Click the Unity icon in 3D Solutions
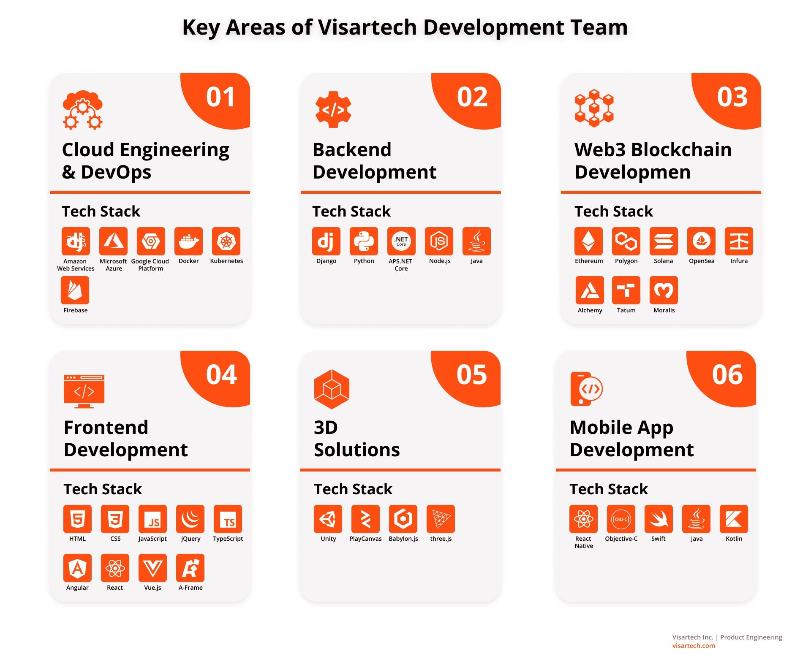The width and height of the screenshot is (811, 672). (331, 512)
